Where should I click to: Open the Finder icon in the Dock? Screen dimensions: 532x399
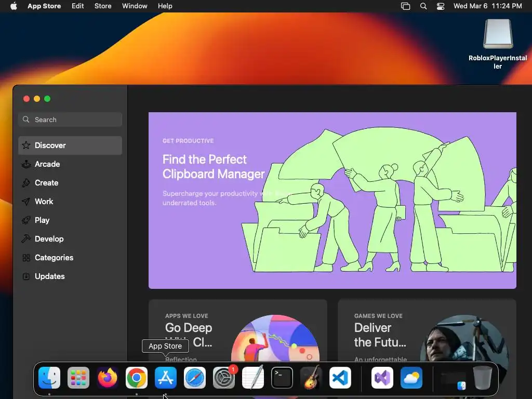tap(49, 378)
